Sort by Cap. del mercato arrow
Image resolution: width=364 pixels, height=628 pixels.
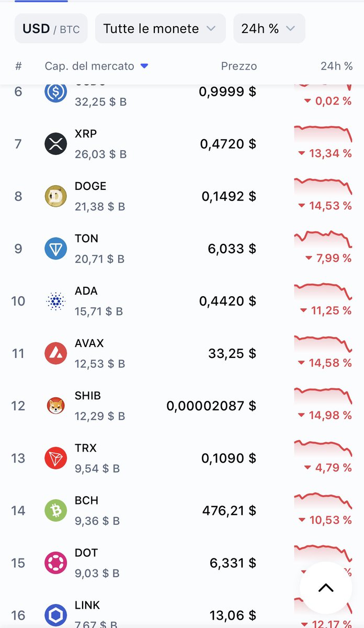[145, 66]
